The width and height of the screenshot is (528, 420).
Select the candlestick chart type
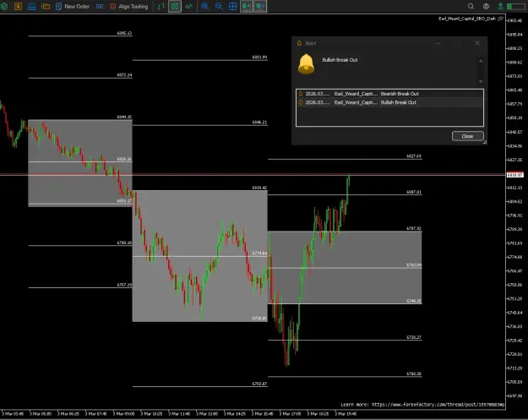tap(175, 6)
